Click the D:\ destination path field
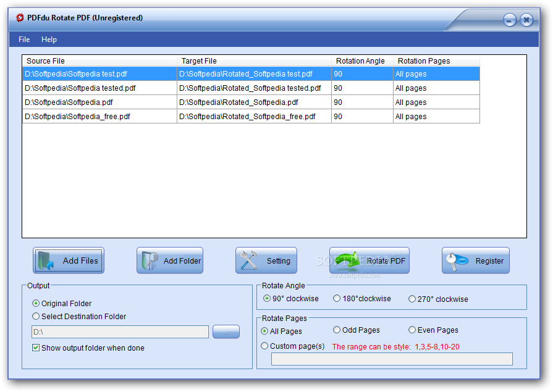 (x=120, y=332)
